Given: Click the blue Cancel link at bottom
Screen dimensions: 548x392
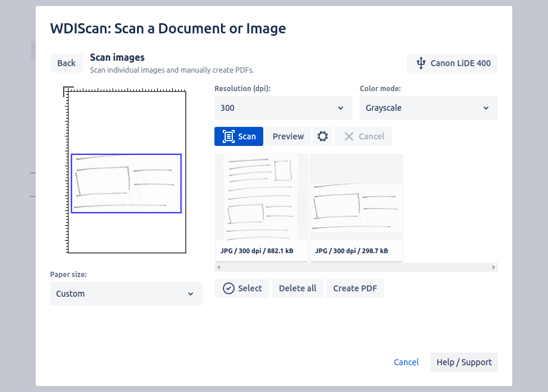Looking at the screenshot, I should click(406, 362).
